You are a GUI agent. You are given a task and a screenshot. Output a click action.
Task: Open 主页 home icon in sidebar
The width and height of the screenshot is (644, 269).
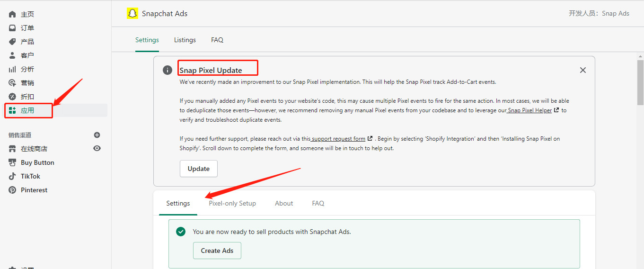click(x=12, y=14)
